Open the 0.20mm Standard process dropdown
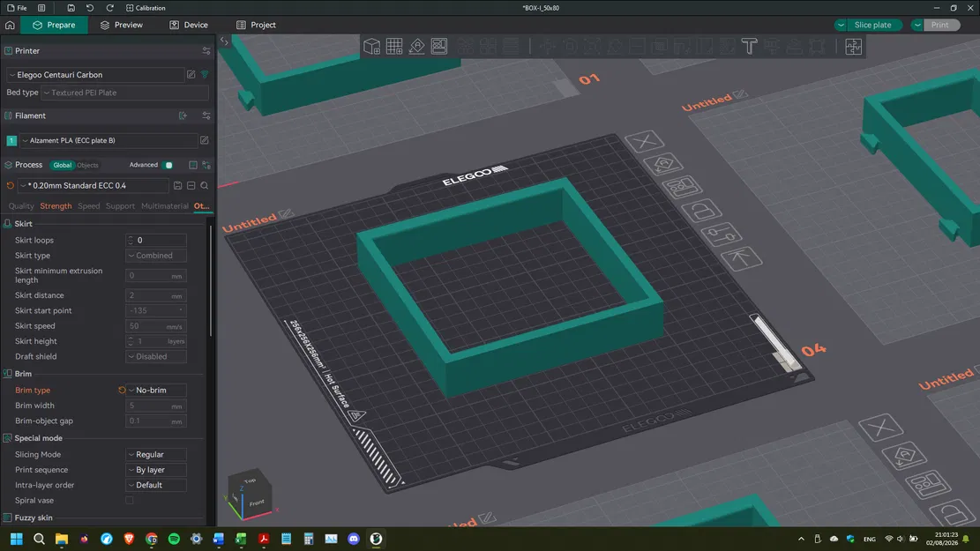Screen dimensions: 980x551 click(94, 185)
